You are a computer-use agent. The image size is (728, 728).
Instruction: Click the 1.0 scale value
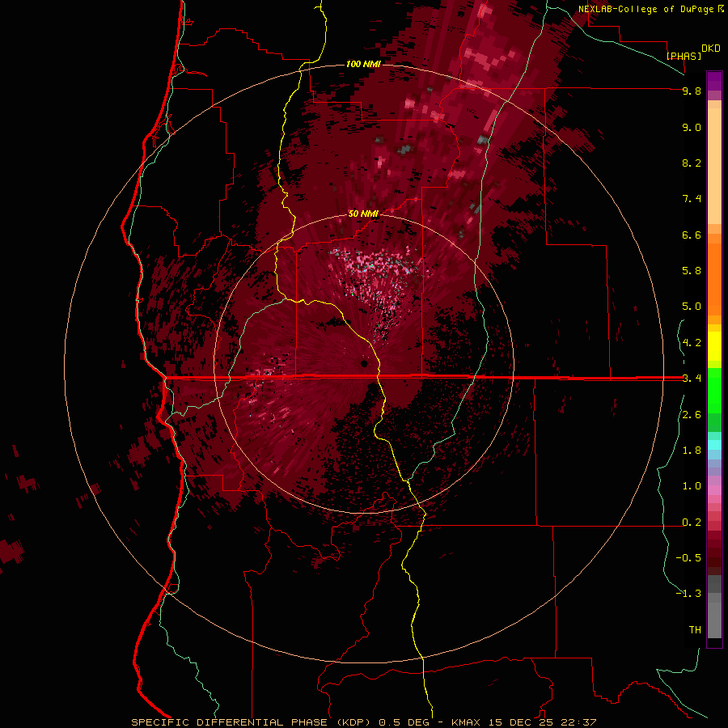(x=692, y=487)
